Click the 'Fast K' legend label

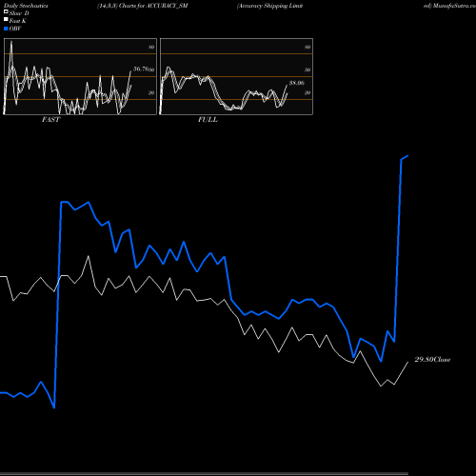click(x=18, y=21)
